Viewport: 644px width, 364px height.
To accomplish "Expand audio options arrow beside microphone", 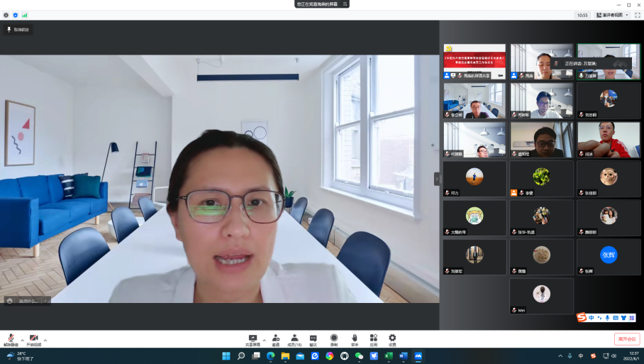I will tap(22, 341).
